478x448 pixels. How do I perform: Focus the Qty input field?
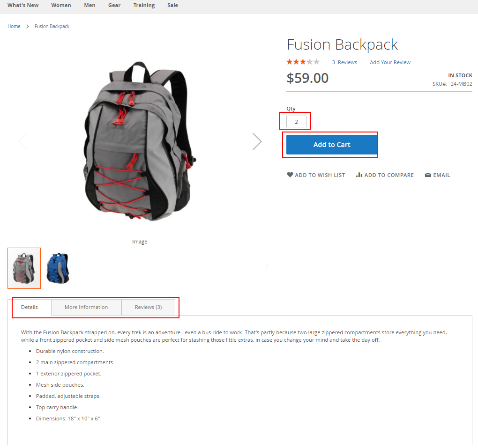pos(296,122)
